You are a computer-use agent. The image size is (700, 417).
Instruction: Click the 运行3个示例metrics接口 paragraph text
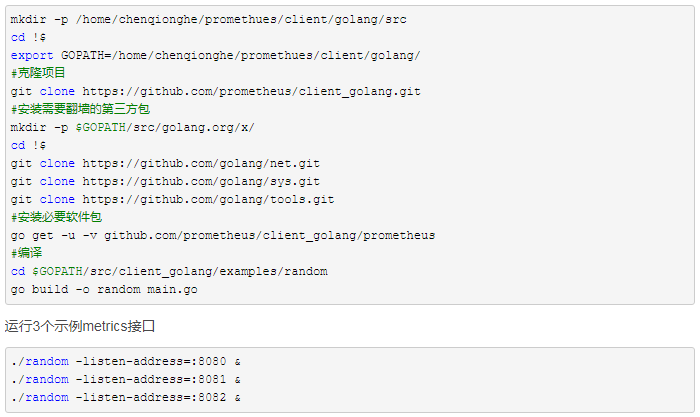pos(80,327)
